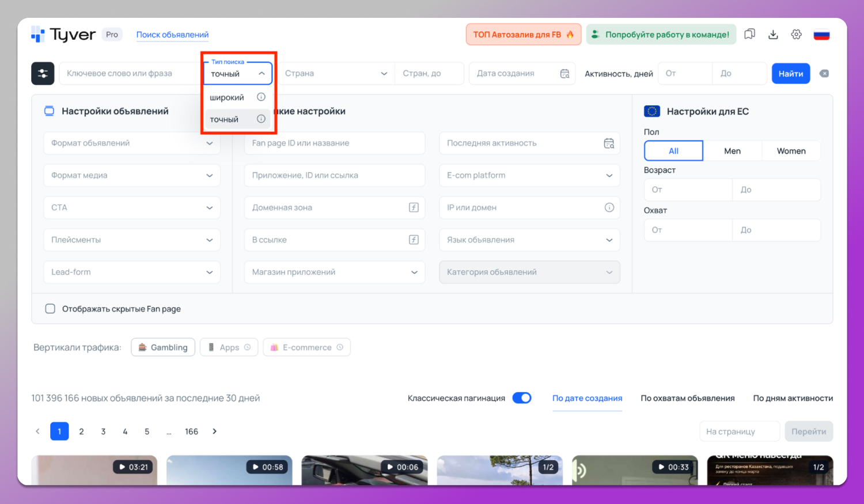This screenshot has width=864, height=504.
Task: Toggle the Классическая пагинация switch
Action: (x=522, y=398)
